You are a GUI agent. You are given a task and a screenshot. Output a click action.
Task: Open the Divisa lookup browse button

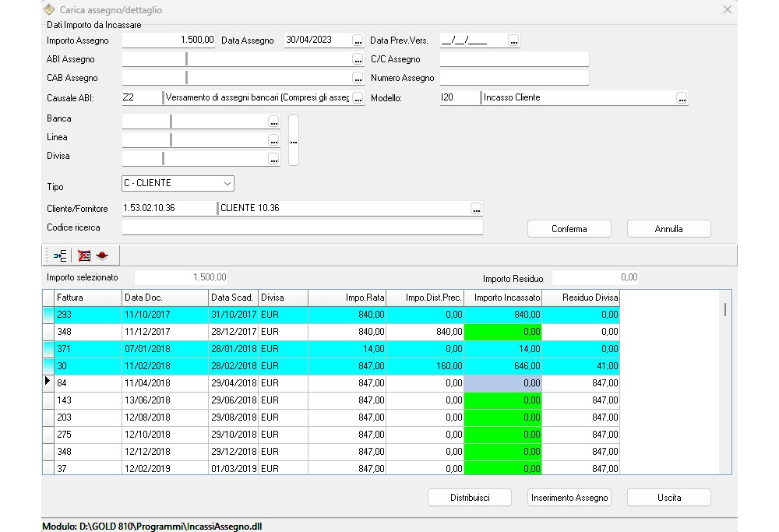274,159
